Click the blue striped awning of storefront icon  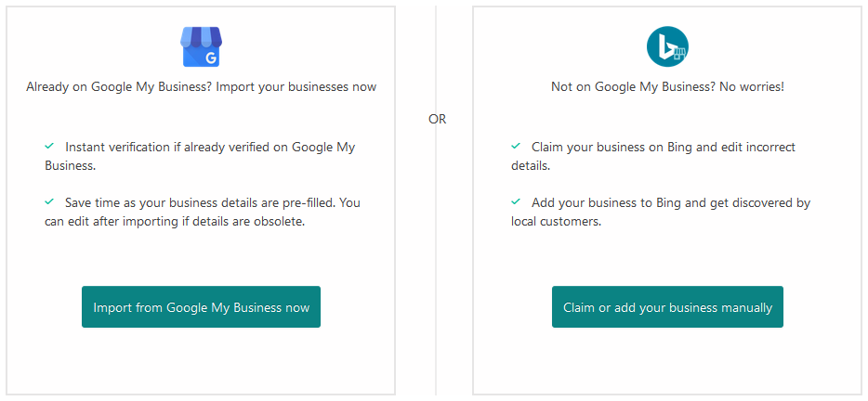point(202,36)
